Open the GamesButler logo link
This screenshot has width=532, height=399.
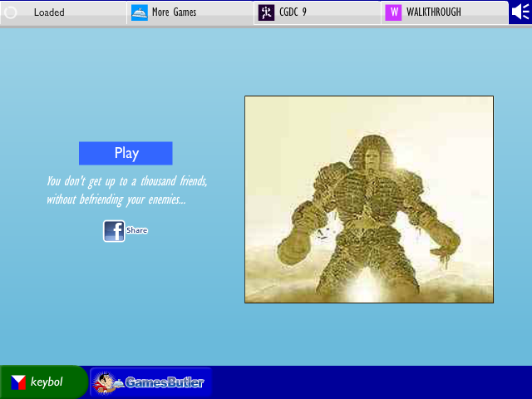click(151, 382)
